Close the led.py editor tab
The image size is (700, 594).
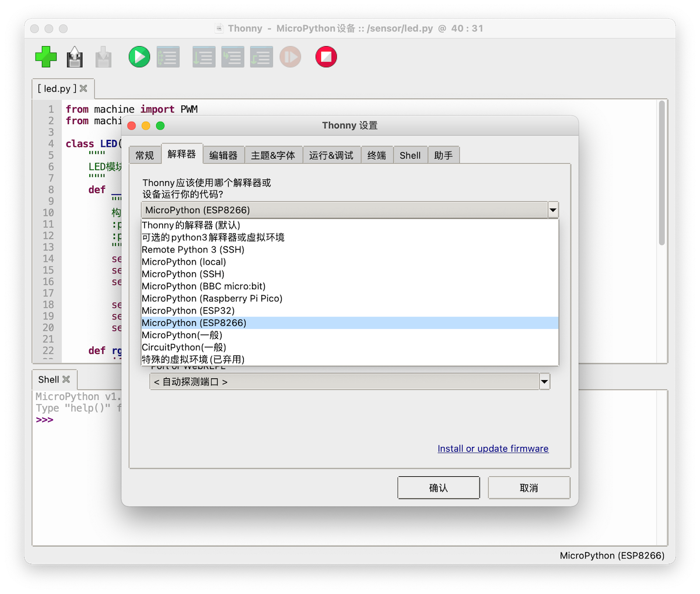[x=83, y=89]
